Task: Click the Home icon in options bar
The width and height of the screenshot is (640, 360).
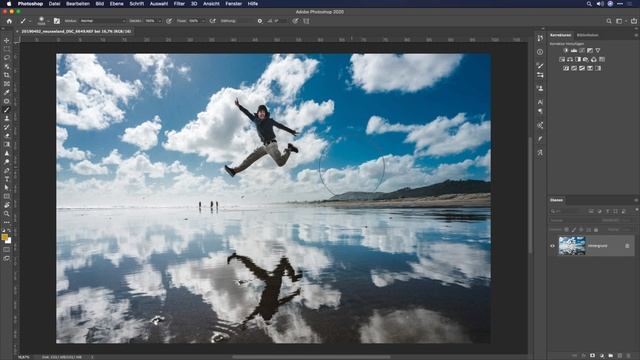Action: (x=9, y=21)
